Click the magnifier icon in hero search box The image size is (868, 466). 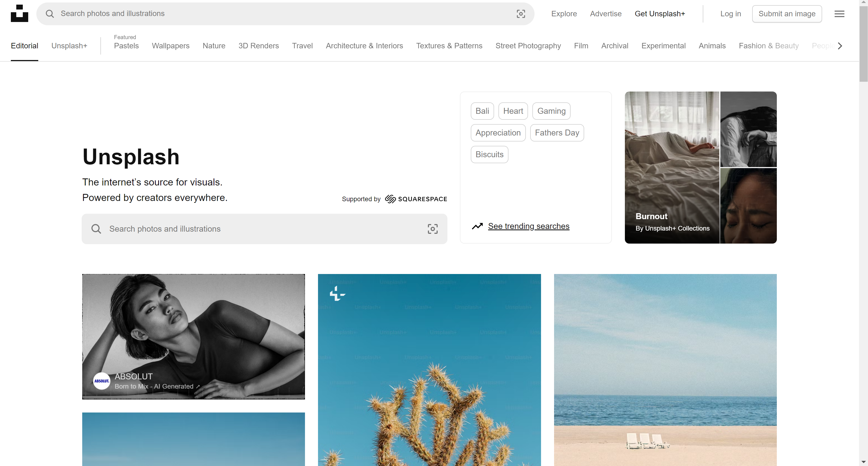tap(96, 229)
